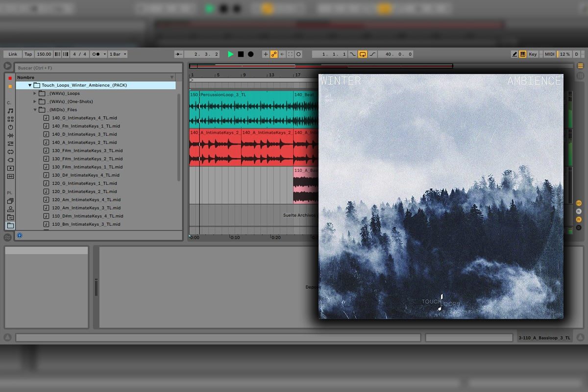This screenshot has height=392, width=588.
Task: Expand the _(WAVs)_(One-Shots) folder
Action: click(35, 101)
